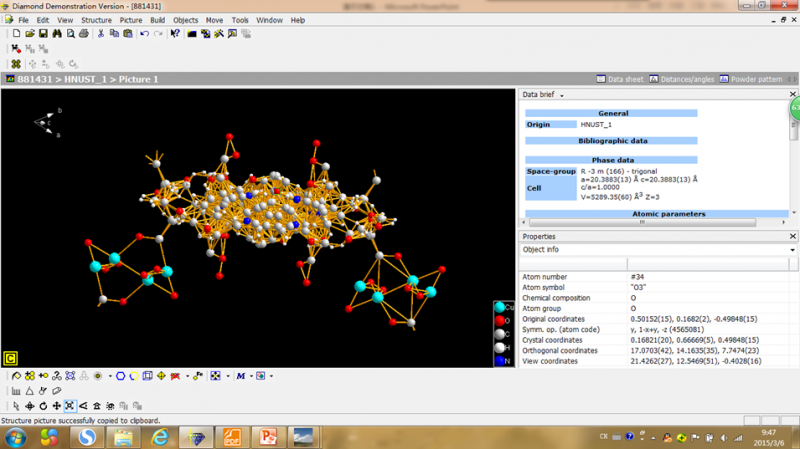Select the arrow pointer selection tool
This screenshot has width=800, height=449.
coord(16,406)
